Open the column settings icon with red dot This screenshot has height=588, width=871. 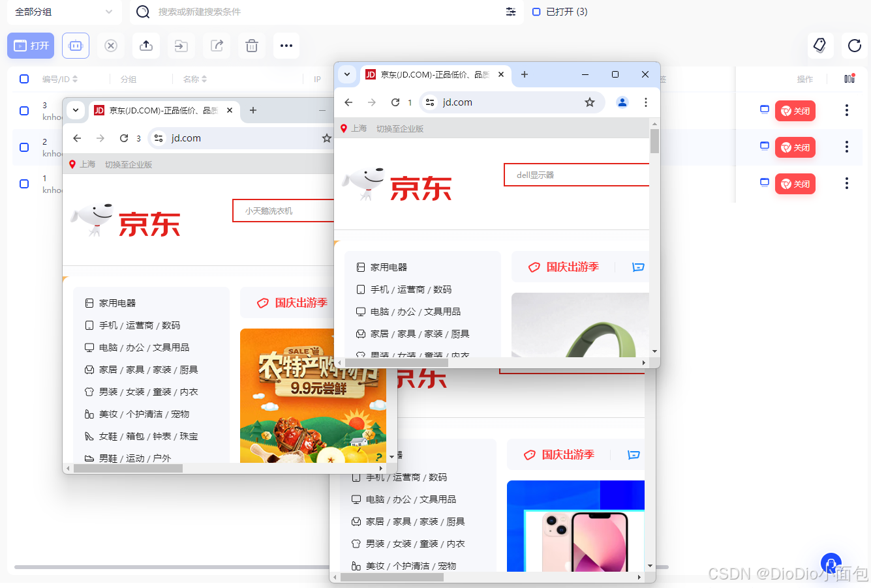coord(849,78)
